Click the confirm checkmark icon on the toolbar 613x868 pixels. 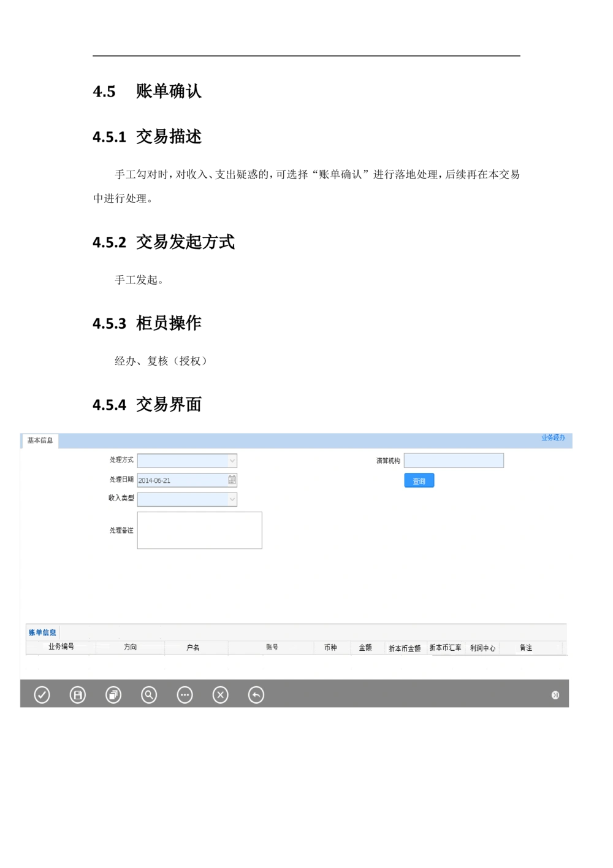[41, 694]
